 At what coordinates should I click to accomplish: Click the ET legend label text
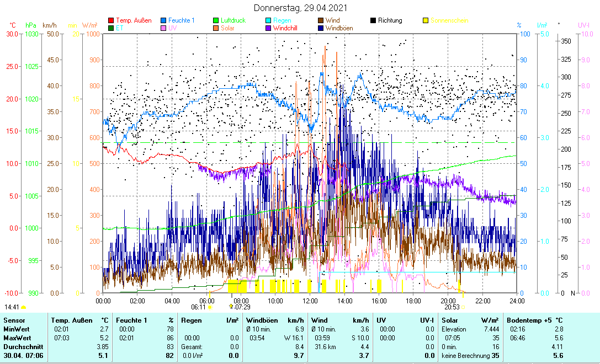120,28
